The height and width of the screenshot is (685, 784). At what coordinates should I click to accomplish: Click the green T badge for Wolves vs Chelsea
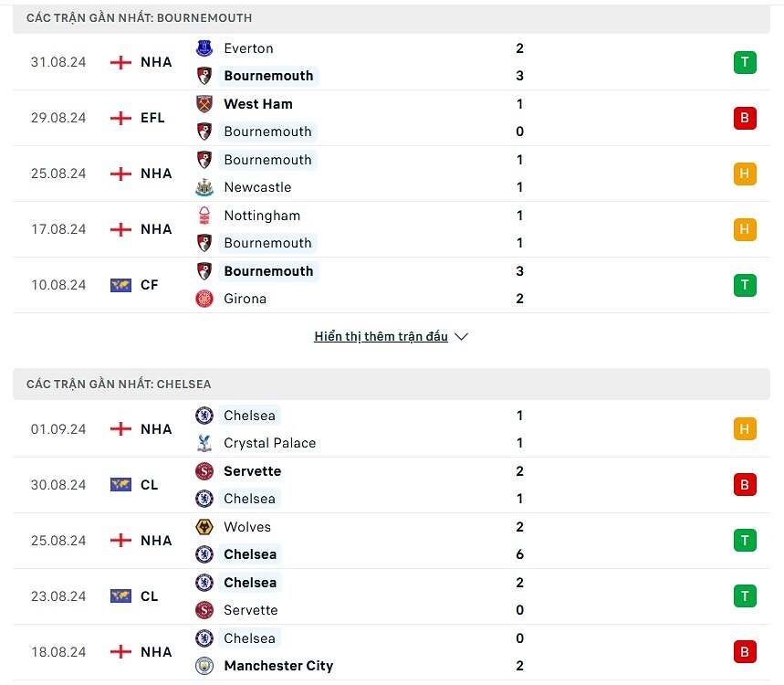(x=745, y=541)
